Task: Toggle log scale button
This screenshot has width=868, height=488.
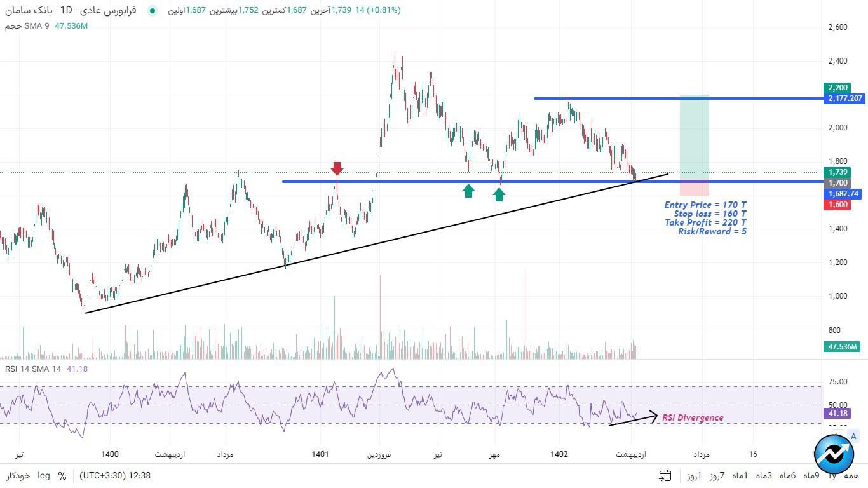Action: pos(44,476)
